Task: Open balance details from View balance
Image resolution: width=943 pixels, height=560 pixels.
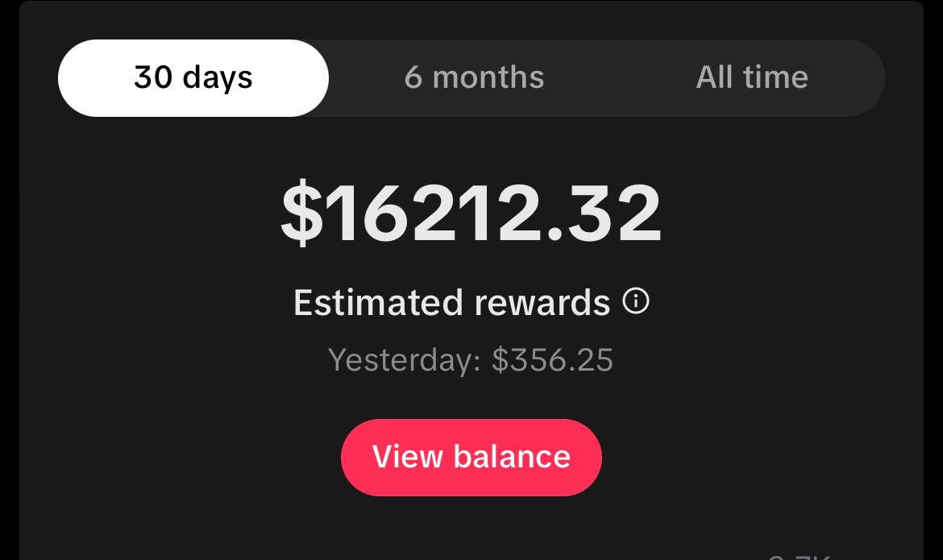Action: (x=471, y=457)
